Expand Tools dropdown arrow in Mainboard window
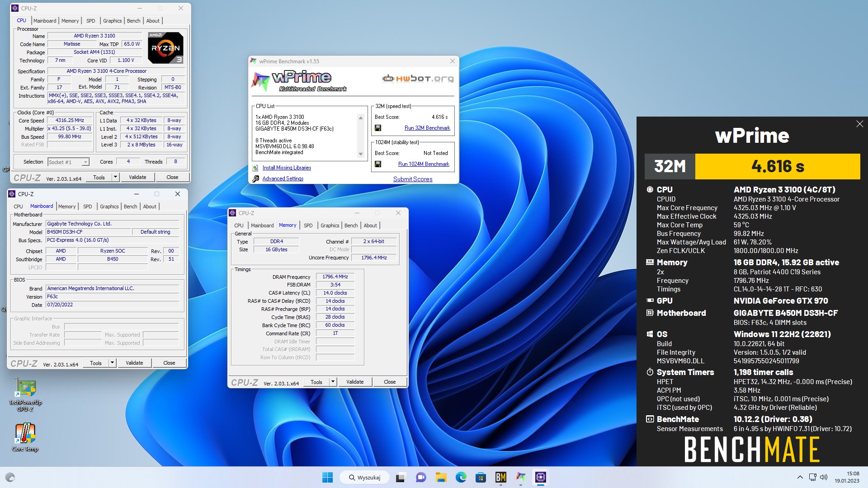Viewport: 868px width, 488px height. [x=112, y=363]
